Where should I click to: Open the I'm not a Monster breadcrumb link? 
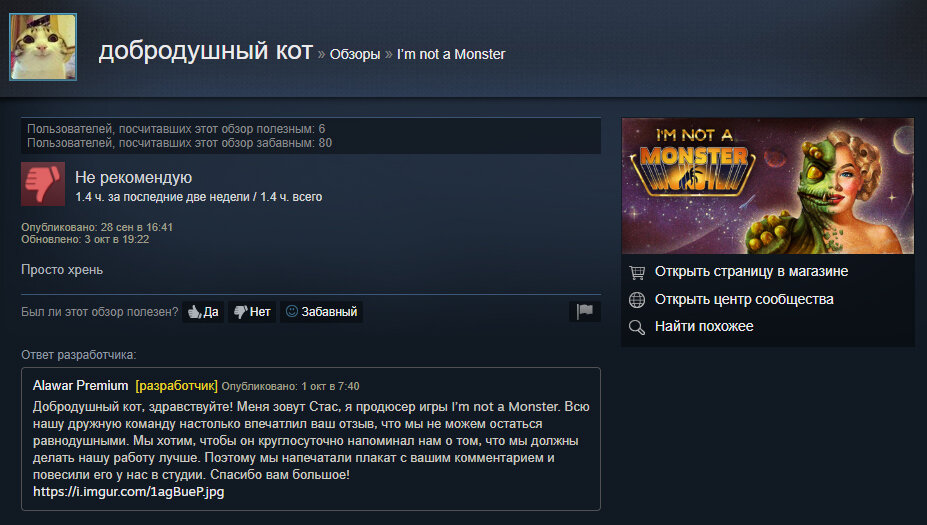451,54
